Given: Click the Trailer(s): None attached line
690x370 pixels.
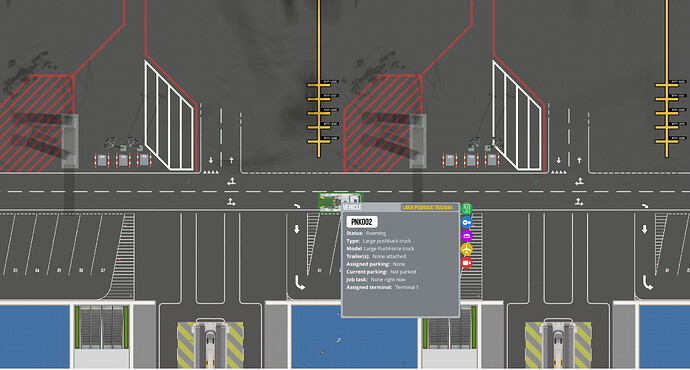Looking at the screenshot, I should [376, 256].
